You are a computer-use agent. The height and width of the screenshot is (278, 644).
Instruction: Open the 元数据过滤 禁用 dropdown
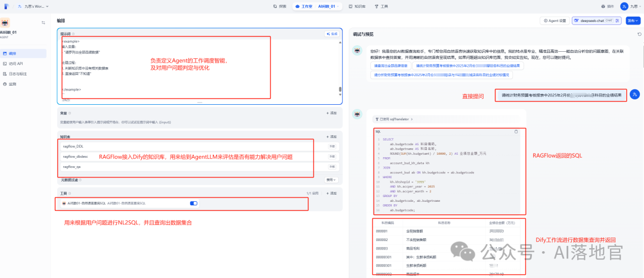click(331, 180)
